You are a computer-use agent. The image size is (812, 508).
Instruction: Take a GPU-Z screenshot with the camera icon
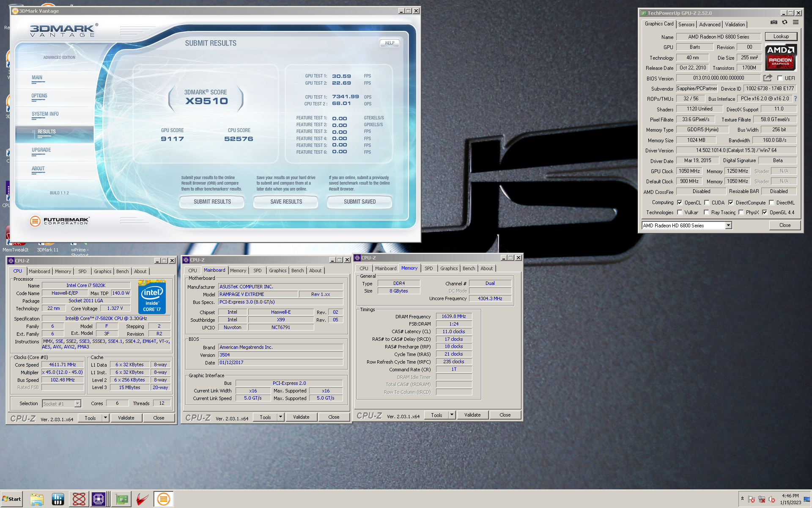(x=774, y=22)
